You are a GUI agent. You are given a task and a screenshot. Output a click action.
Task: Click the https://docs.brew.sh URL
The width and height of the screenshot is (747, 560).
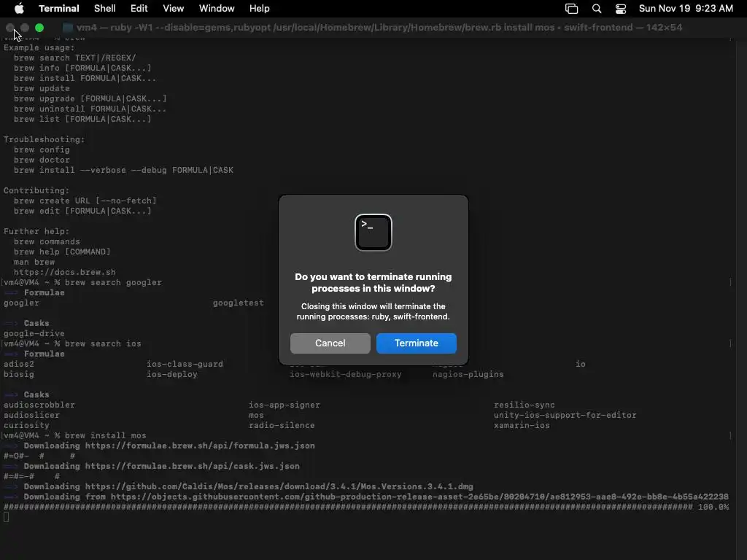pos(65,273)
